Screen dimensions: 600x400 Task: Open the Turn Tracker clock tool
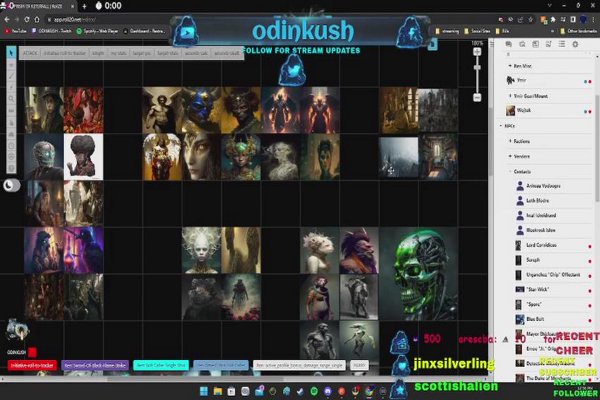coord(11,145)
